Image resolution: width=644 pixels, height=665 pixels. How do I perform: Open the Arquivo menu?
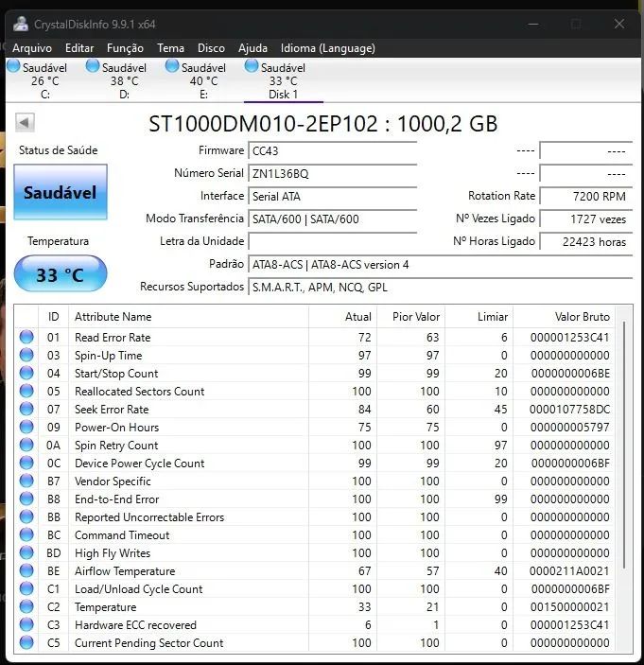pyautogui.click(x=32, y=48)
